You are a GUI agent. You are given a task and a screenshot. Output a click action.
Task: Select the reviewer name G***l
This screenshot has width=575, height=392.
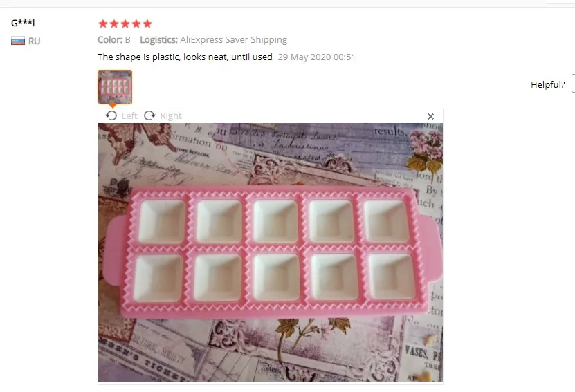pos(23,23)
